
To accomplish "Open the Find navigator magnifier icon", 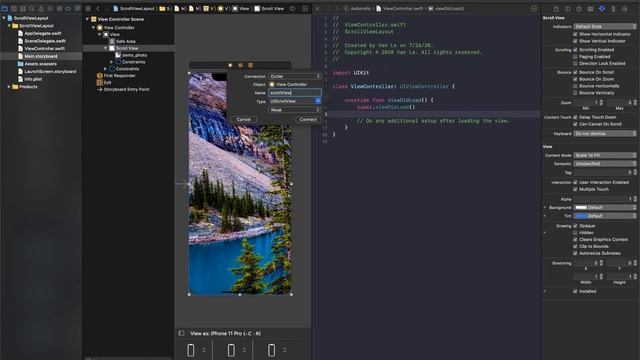I will tap(32, 8).
